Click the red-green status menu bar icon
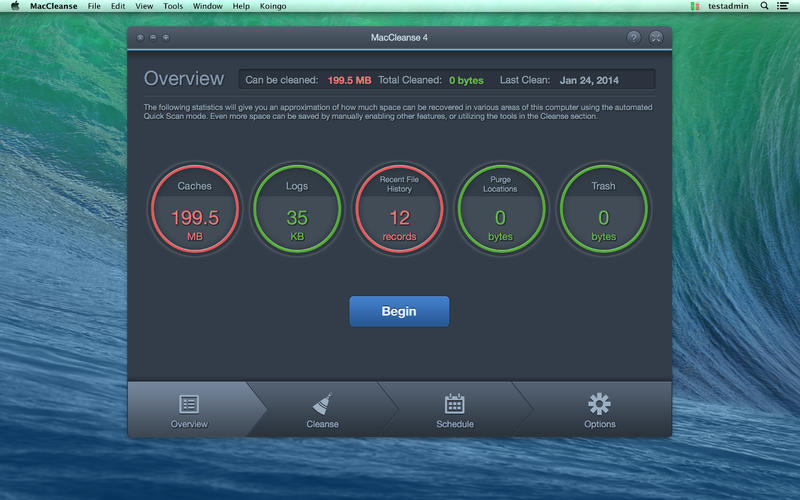The width and height of the screenshot is (800, 500). coord(694,6)
